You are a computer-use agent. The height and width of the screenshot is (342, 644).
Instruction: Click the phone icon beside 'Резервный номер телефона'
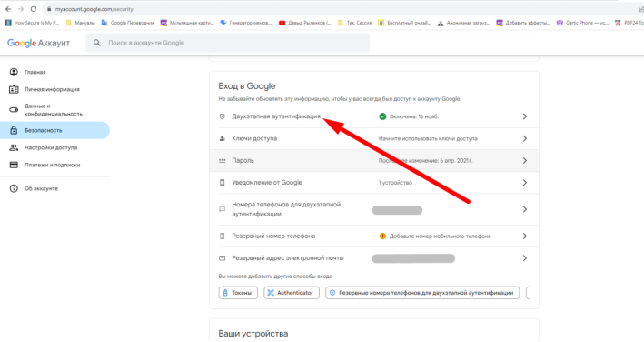(223, 236)
